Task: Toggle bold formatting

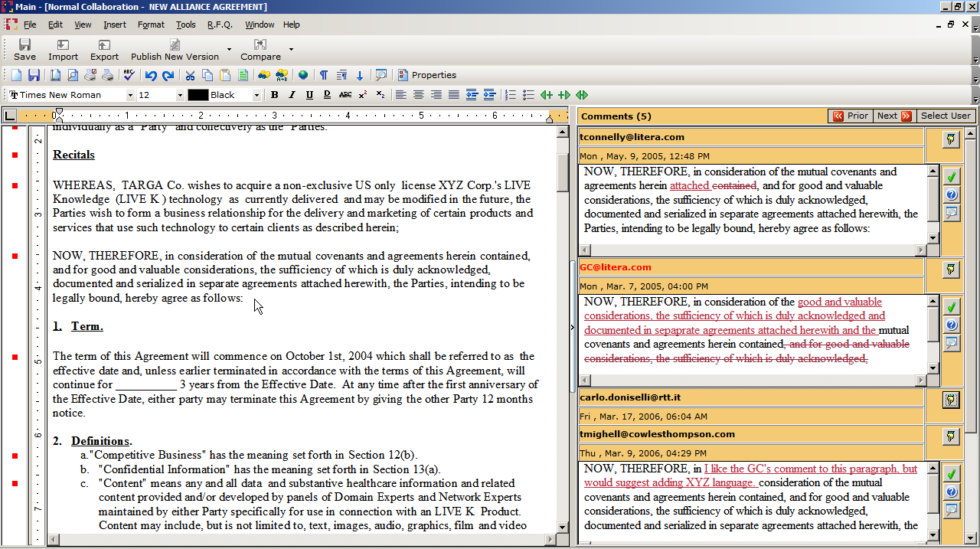Action: pos(274,94)
